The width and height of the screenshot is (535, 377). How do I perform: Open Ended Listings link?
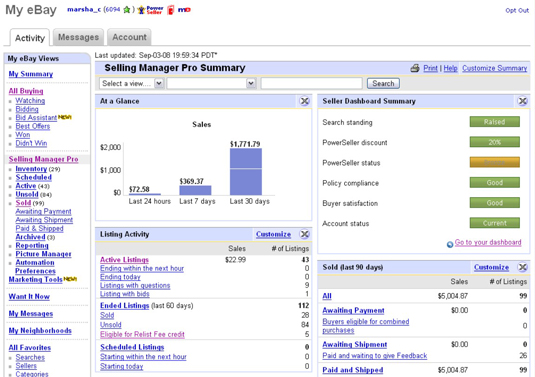124,306
